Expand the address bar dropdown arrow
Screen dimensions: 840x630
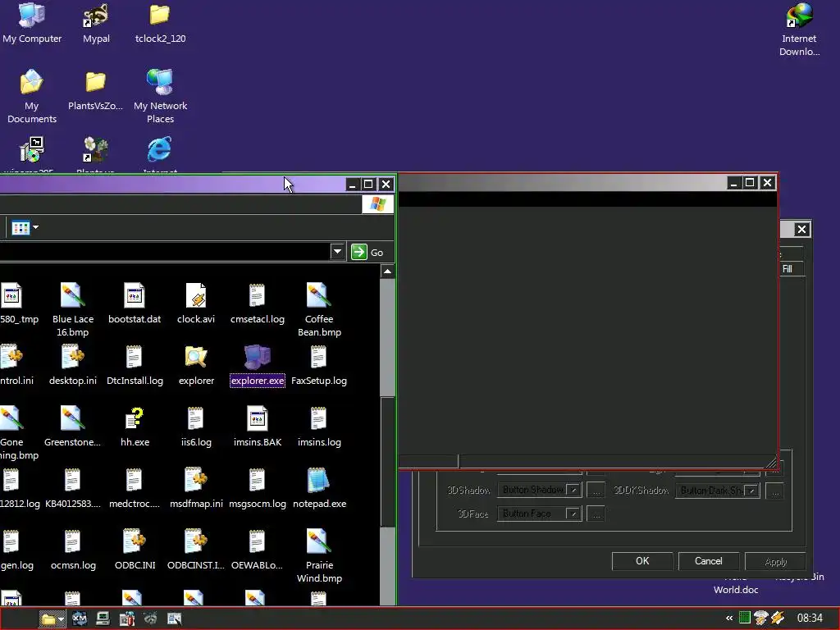click(337, 252)
